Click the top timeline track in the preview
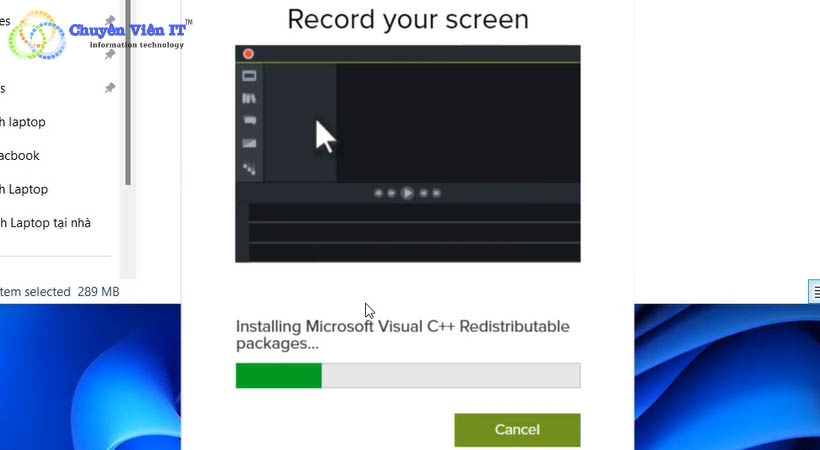The width and height of the screenshot is (820, 450). tap(413, 213)
